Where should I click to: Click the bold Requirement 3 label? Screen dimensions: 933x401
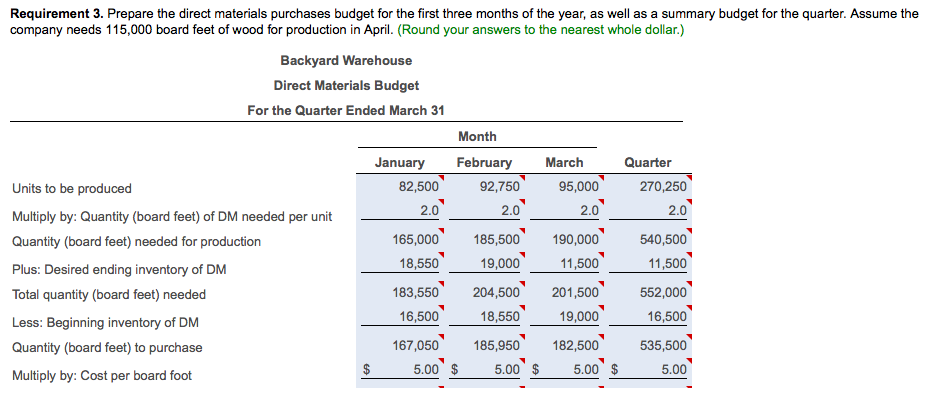(x=58, y=14)
